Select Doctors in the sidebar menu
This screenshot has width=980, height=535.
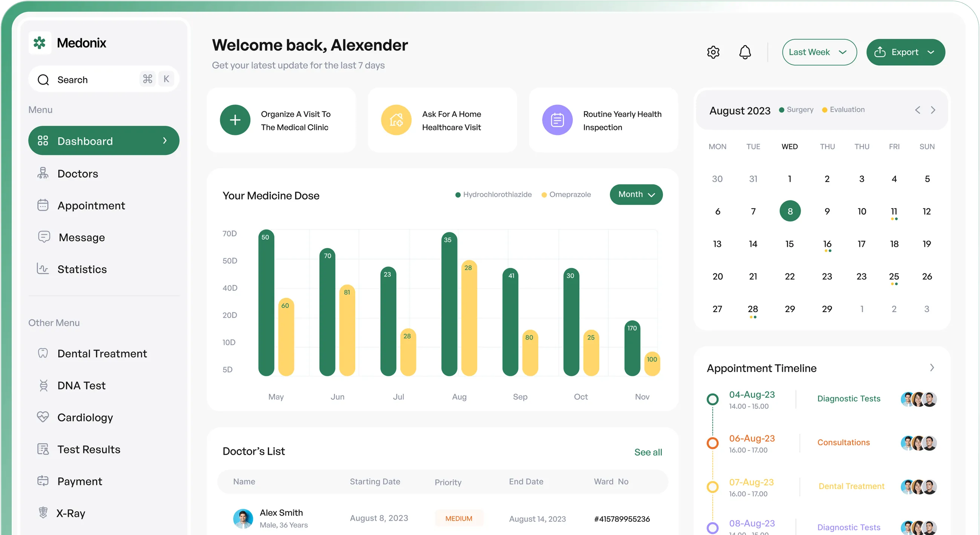(78, 173)
